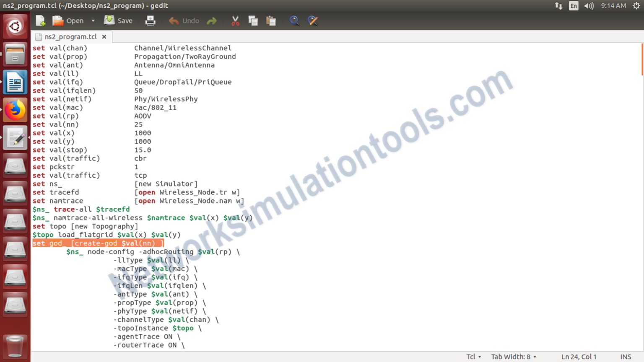The width and height of the screenshot is (644, 362).
Task: Open Find and Replace
Action: click(313, 21)
